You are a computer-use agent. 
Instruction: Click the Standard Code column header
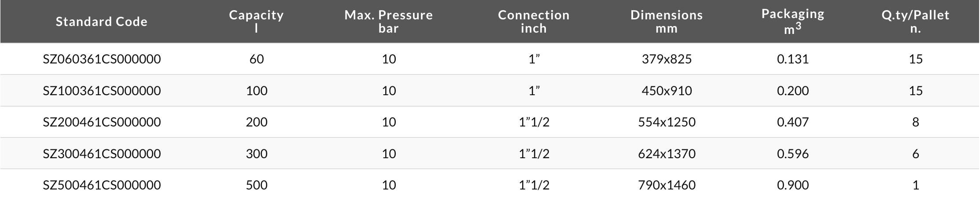pos(102,22)
